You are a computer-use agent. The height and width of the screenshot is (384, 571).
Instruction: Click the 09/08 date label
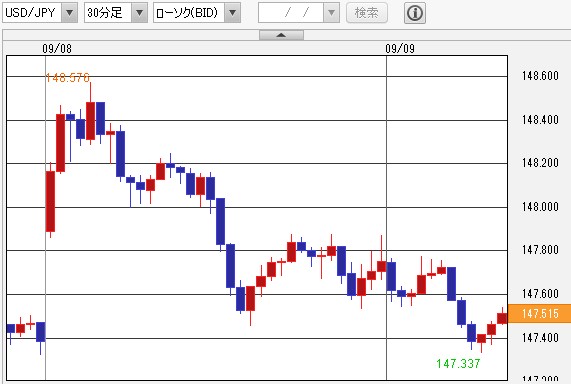[x=57, y=48]
